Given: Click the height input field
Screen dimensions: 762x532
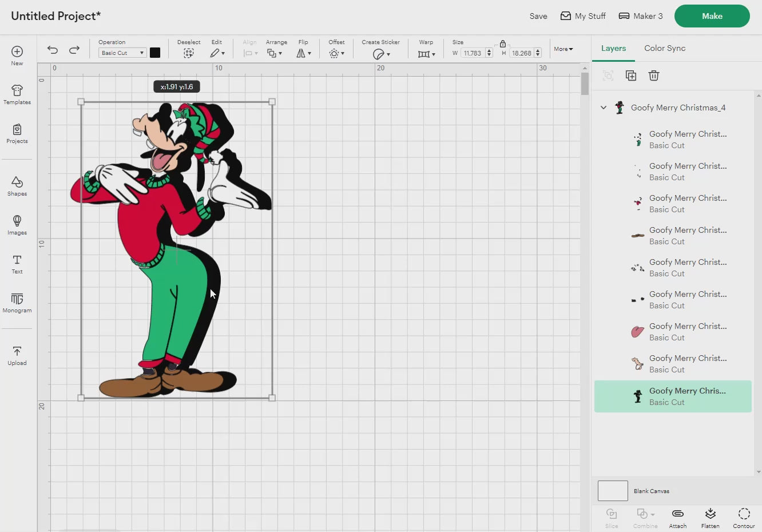Looking at the screenshot, I should (x=521, y=53).
